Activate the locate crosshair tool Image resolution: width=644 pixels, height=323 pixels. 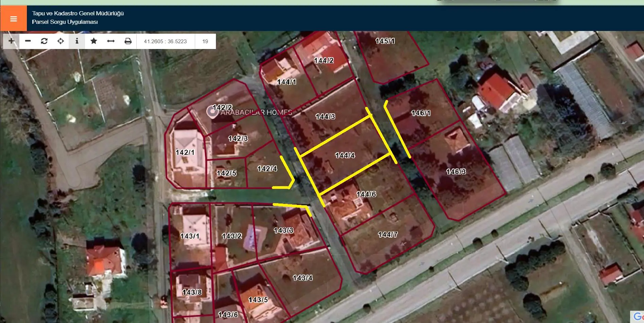point(61,41)
